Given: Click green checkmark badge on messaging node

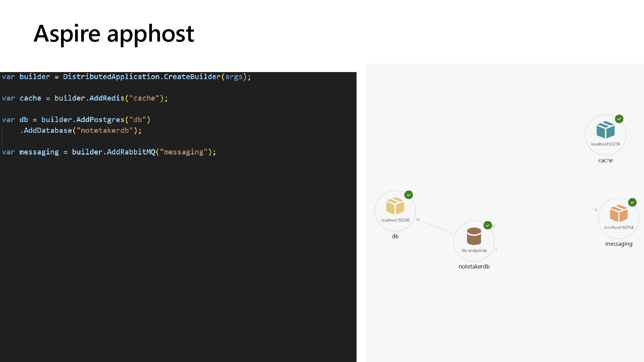Looking at the screenshot, I should pyautogui.click(x=632, y=202).
